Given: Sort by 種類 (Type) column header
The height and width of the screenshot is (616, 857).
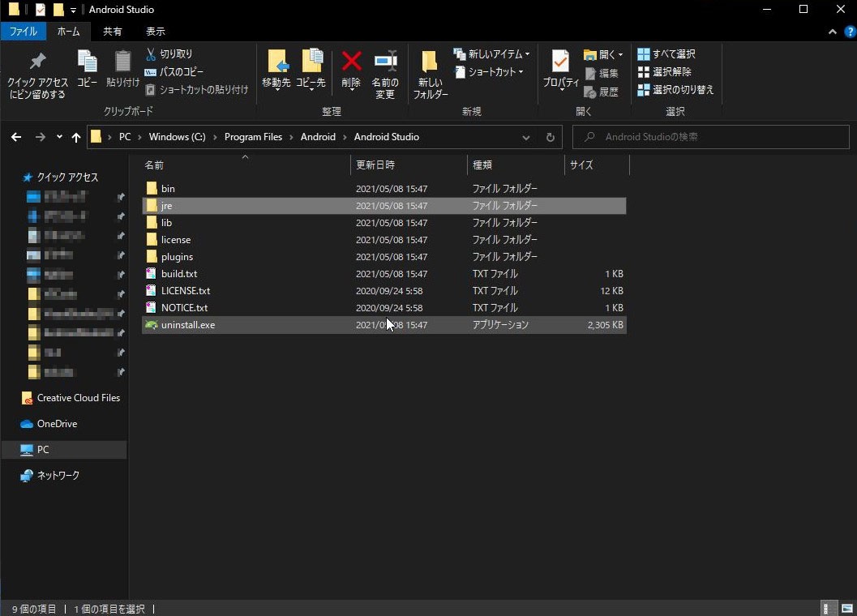Looking at the screenshot, I should (x=516, y=165).
